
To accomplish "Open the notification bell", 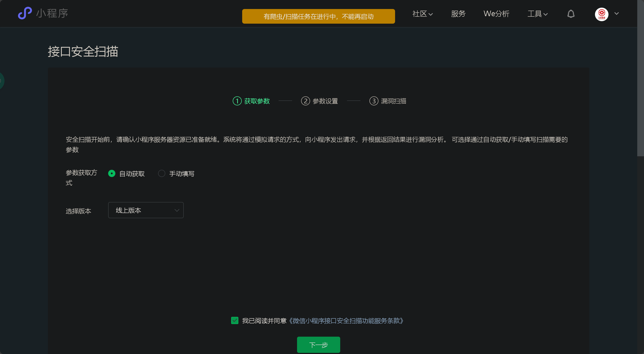I will click(571, 14).
